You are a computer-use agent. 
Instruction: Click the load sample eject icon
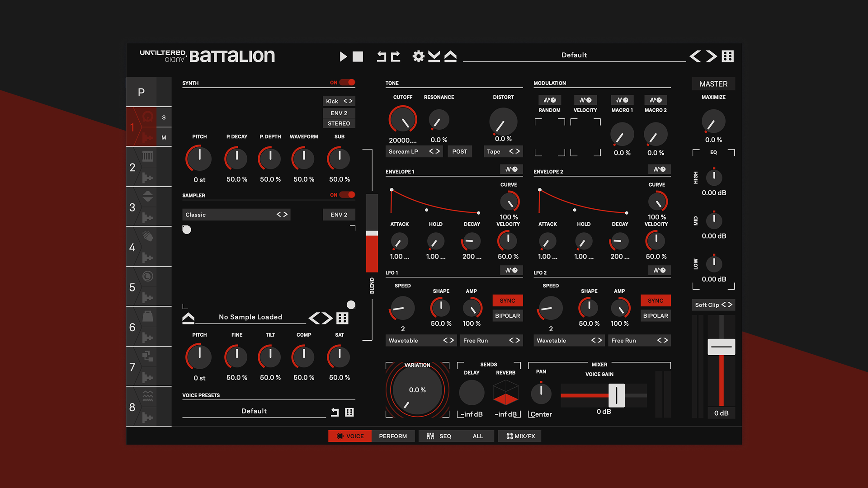pos(188,318)
